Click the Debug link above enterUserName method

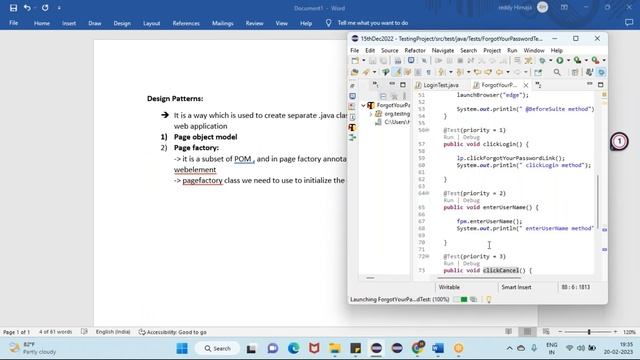coord(471,200)
